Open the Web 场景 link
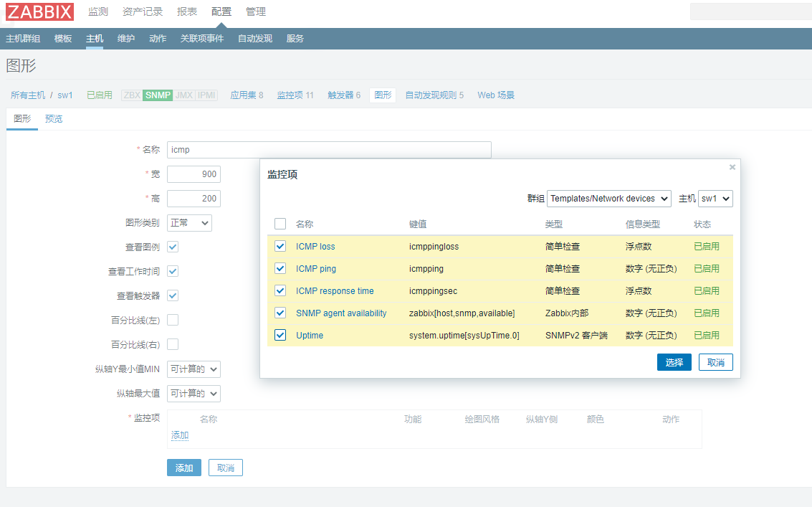 click(496, 95)
